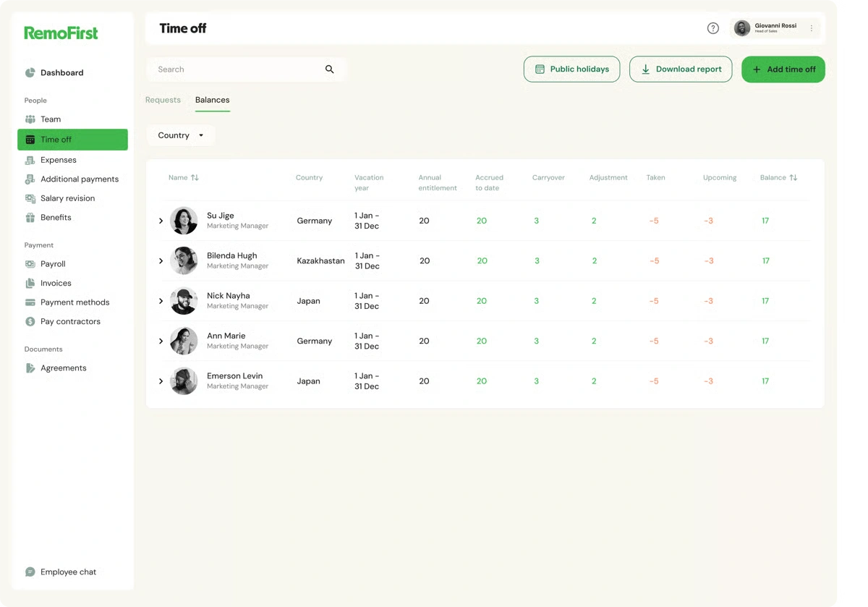Screen dimensions: 868x607
Task: Click into the Search field
Action: 246,69
